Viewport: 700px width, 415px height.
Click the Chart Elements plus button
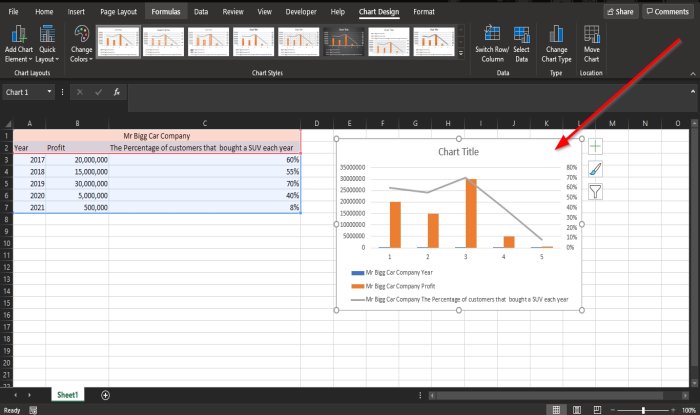pyautogui.click(x=595, y=147)
